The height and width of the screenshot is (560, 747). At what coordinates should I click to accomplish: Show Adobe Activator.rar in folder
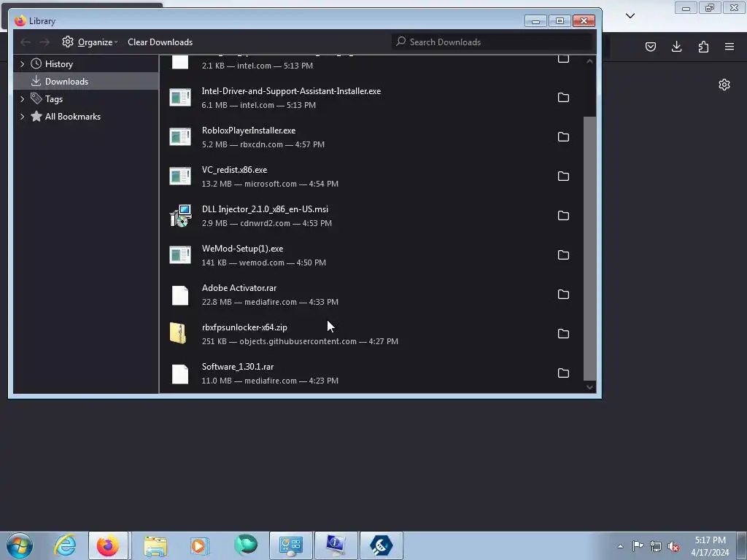click(563, 295)
